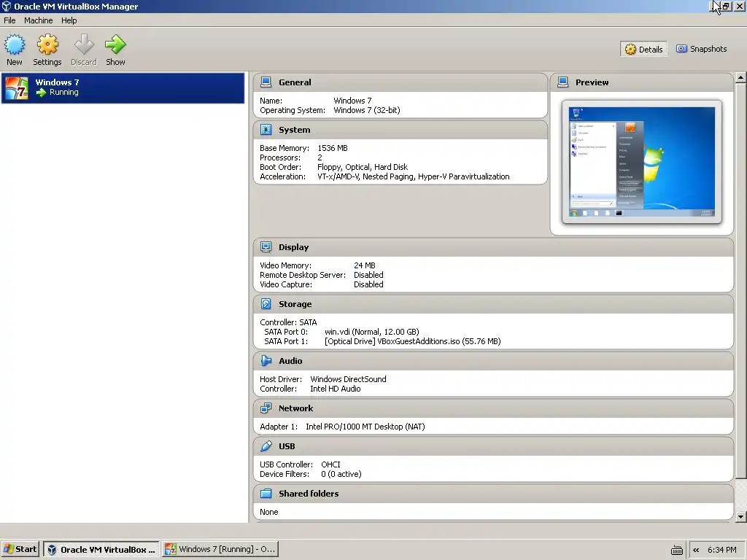Click the Shared folders folder icon
This screenshot has width=747, height=560.
(x=266, y=494)
